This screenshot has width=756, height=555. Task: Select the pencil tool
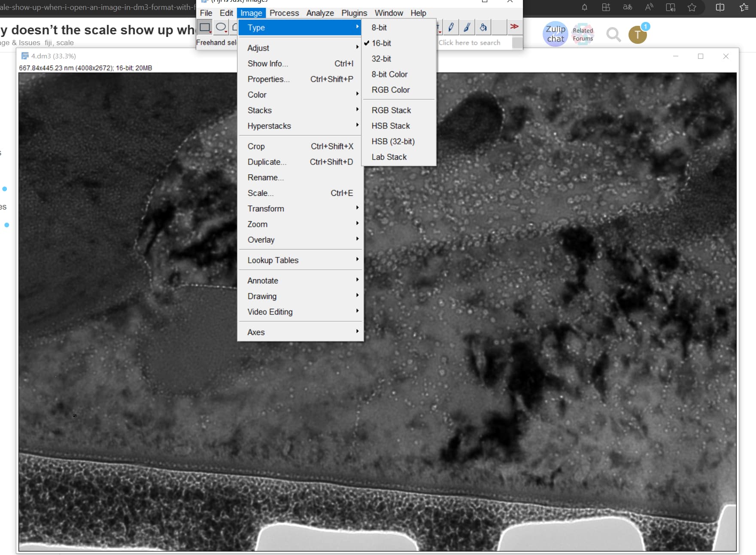(451, 27)
